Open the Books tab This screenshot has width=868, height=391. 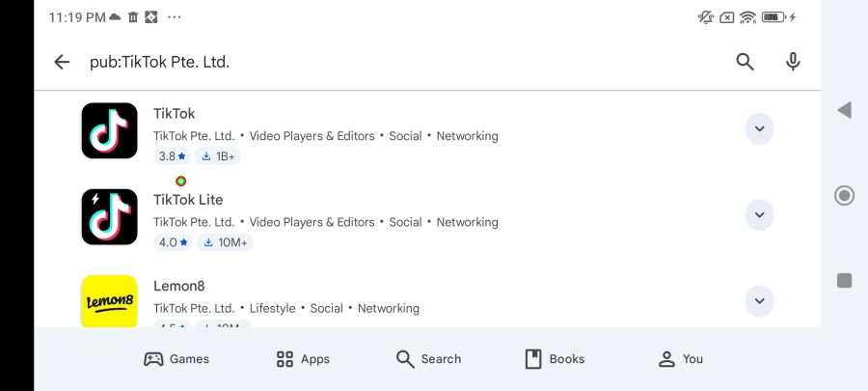[x=555, y=359]
